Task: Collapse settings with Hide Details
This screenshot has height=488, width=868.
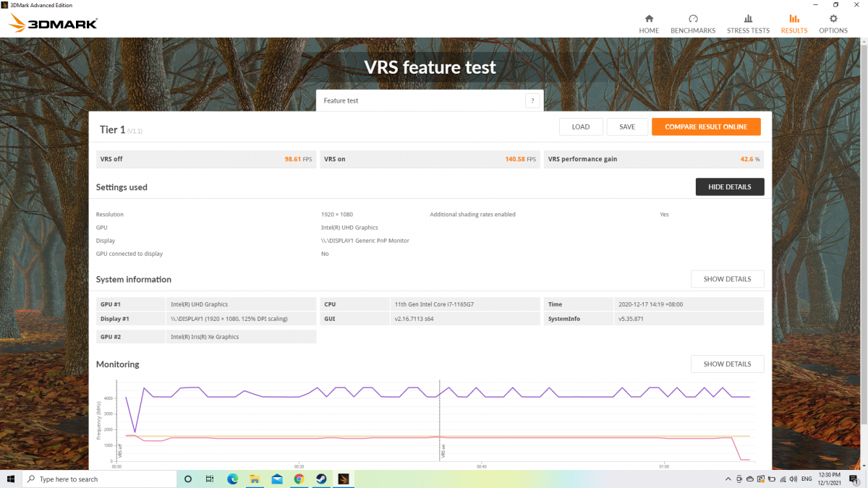Action: tap(729, 187)
